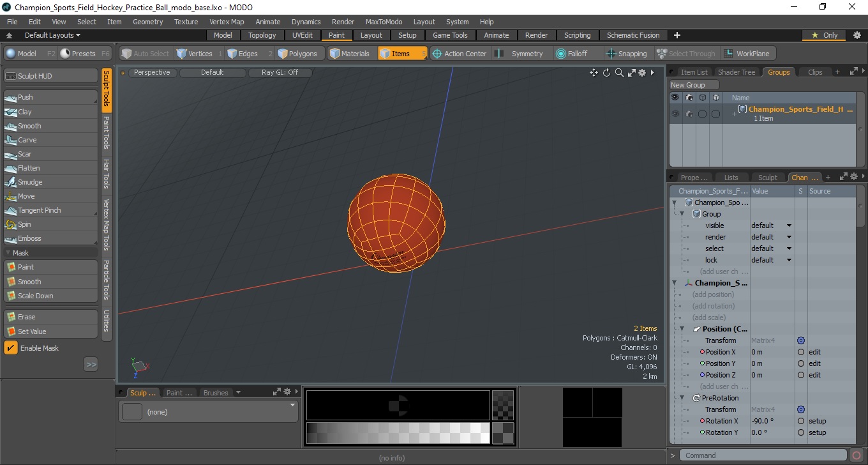Open the Item List tab
Viewport: 868px width, 465px height.
pos(694,72)
